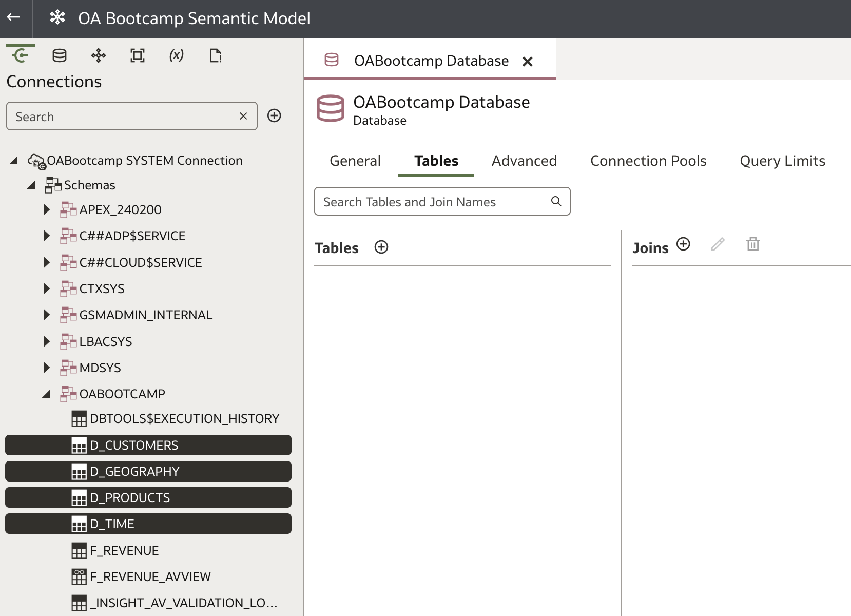Click the OABOOTCAMP schema label
Viewport: 851px width, 616px height.
pyautogui.click(x=122, y=394)
